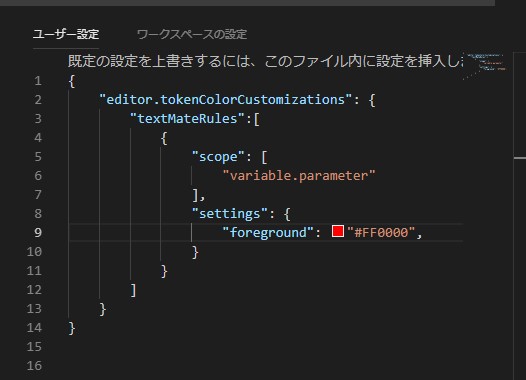This screenshot has height=380, width=526.
Task: Place cursor on empty line 15
Action: pyautogui.click(x=265, y=347)
